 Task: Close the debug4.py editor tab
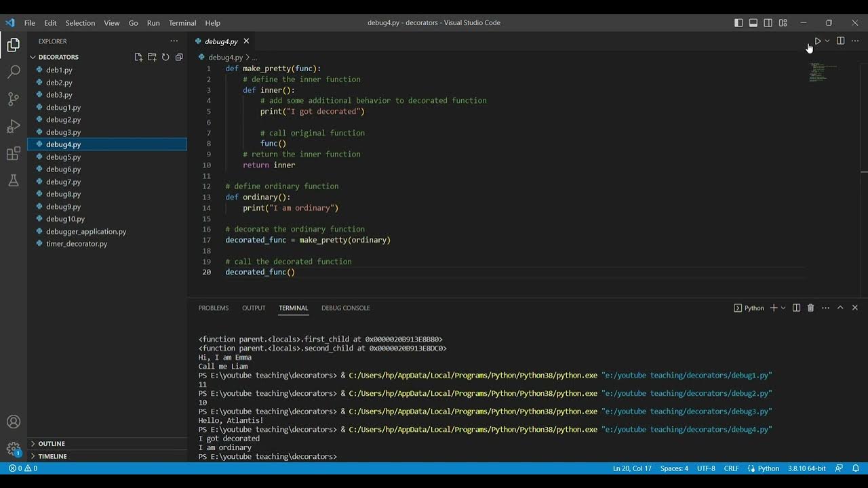pos(246,41)
